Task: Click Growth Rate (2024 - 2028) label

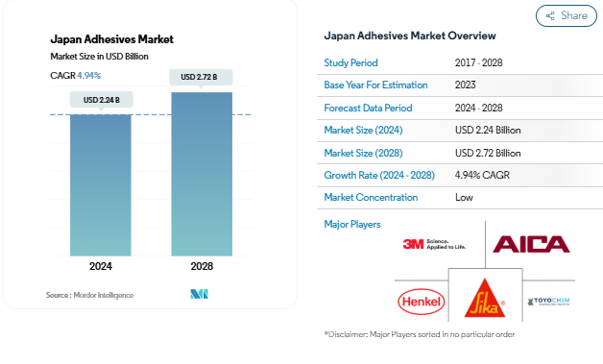Action: pyautogui.click(x=379, y=175)
